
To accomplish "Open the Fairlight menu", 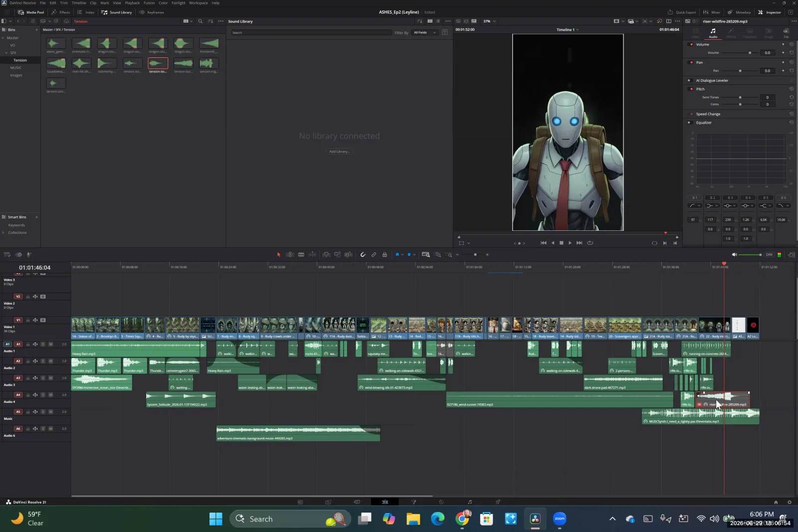I will click(x=179, y=3).
